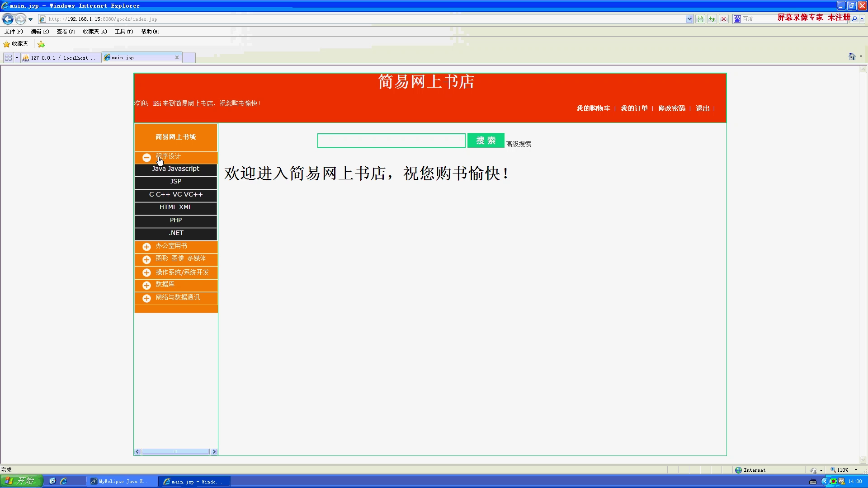Image resolution: width=868 pixels, height=488 pixels.
Task: Click the browser Forward arrow button
Action: coord(20,19)
